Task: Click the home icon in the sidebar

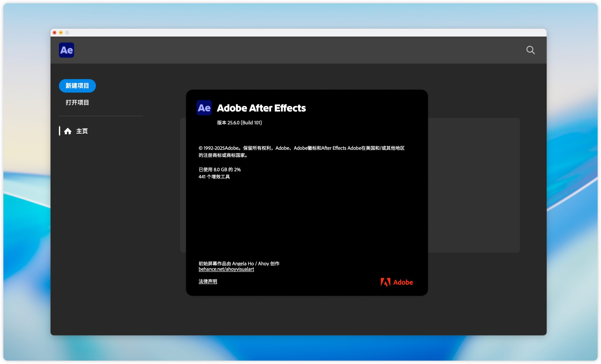Action: tap(68, 131)
